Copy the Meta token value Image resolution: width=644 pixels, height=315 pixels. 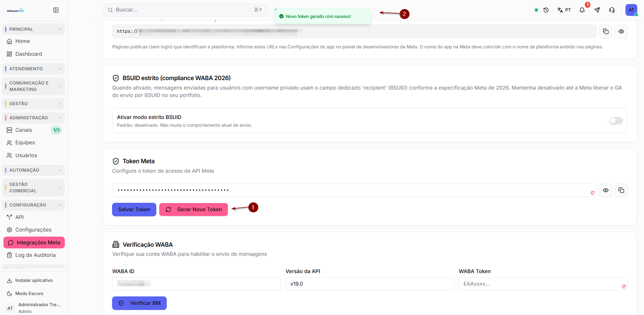(621, 190)
